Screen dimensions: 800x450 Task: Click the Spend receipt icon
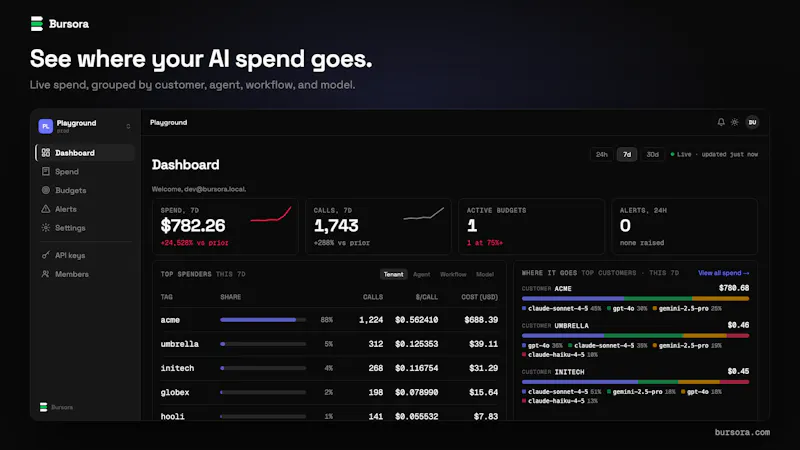[x=46, y=171]
